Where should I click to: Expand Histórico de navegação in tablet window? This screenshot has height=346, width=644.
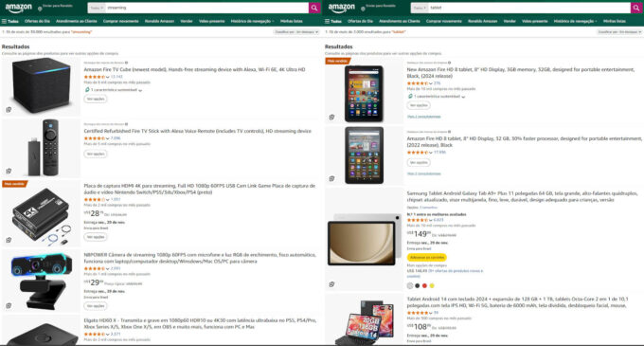pos(575,21)
